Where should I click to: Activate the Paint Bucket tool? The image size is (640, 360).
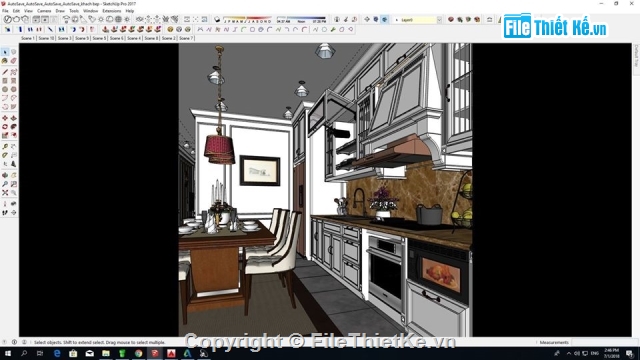click(x=5, y=61)
